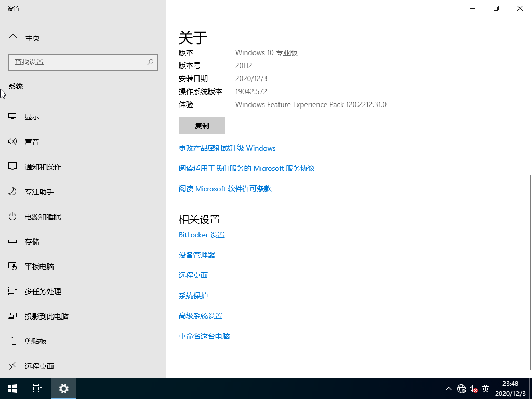Viewport: 532px width, 399px height.
Task: Click the install date 2020/12/3 value
Action: click(x=251, y=79)
